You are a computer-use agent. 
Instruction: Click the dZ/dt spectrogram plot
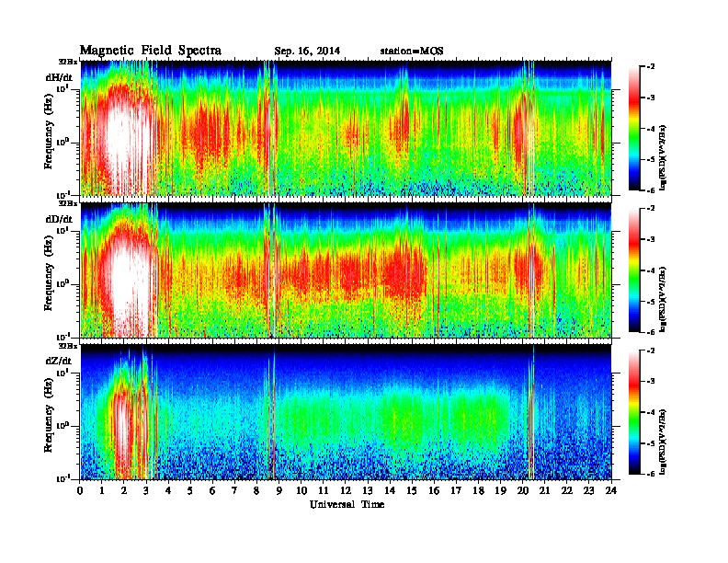(x=346, y=412)
